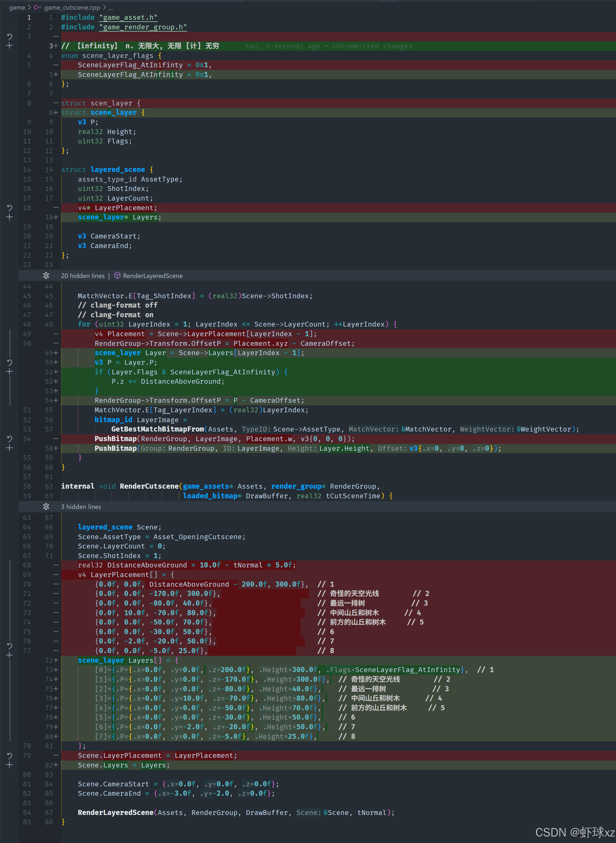616x843 pixels.
Task: Stage change beside the PushBitmap line
Action: (10, 448)
